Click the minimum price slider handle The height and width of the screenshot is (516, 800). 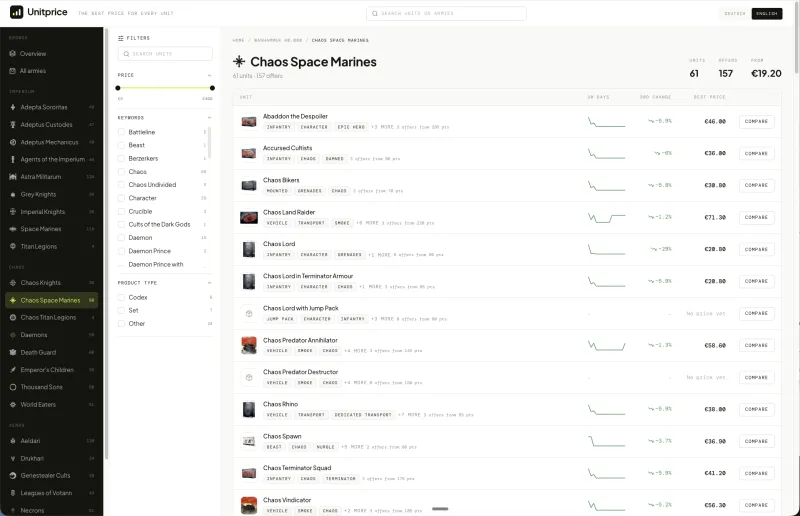click(118, 88)
